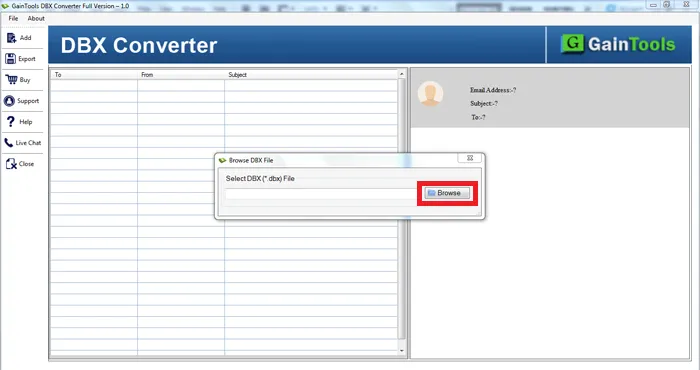This screenshot has height=370, width=700.
Task: Sort by the From column header
Action: click(181, 75)
